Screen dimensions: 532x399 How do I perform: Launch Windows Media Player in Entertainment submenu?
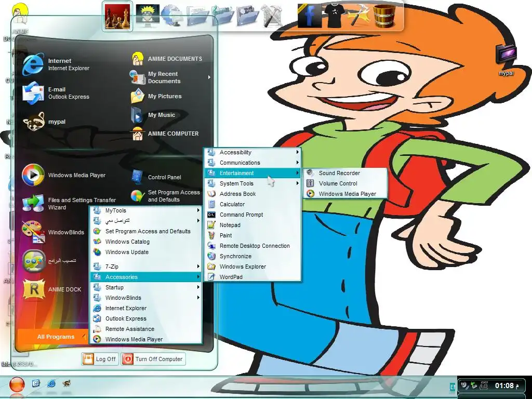click(x=345, y=194)
